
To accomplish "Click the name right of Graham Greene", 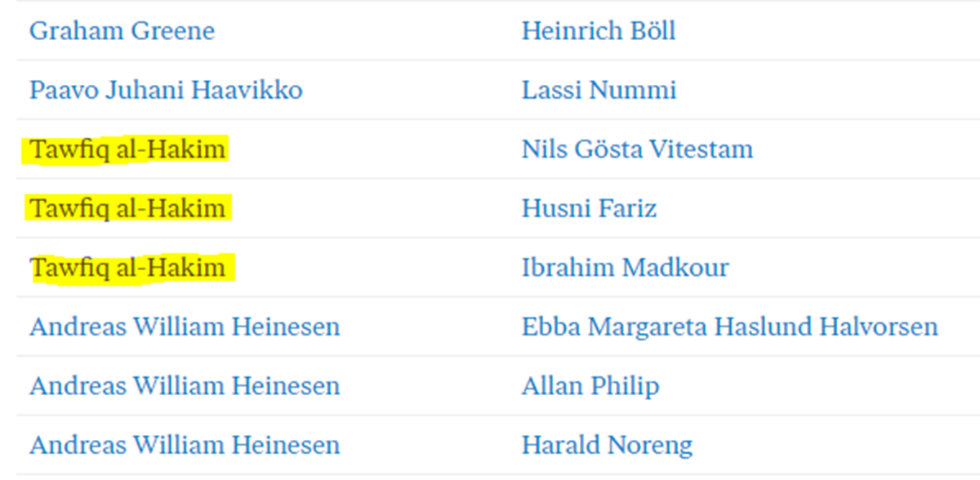I will [598, 31].
